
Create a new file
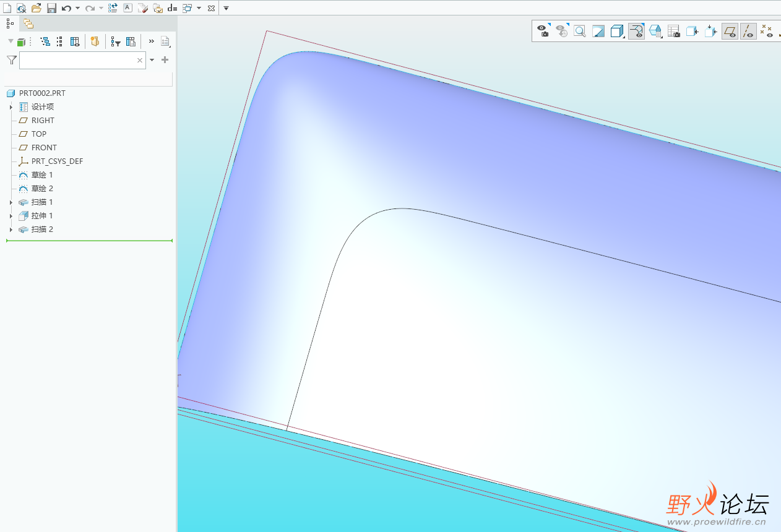coord(7,7)
